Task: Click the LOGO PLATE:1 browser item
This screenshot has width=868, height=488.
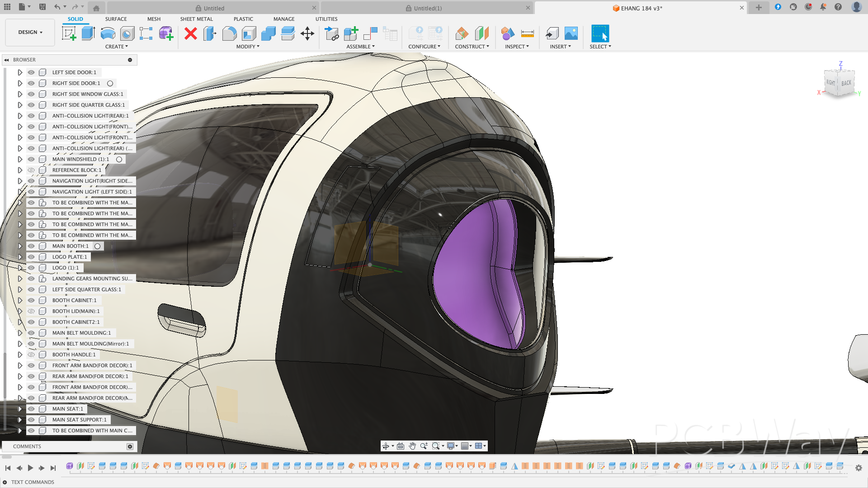Action: (x=70, y=257)
